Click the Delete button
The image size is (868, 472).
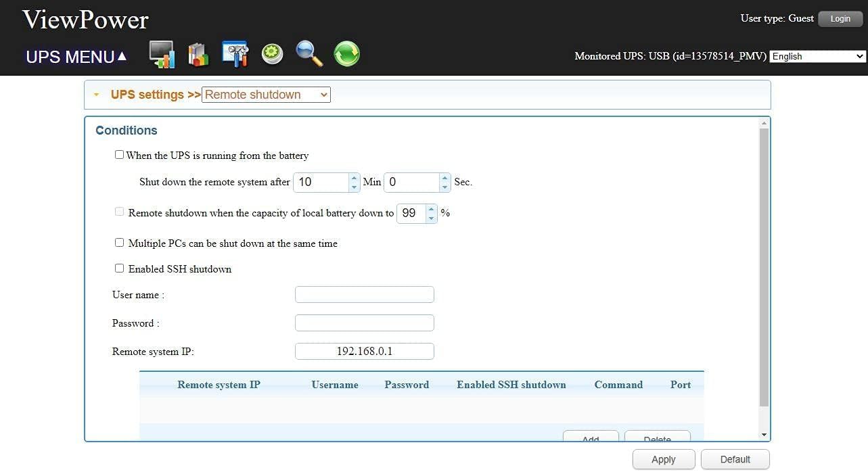(x=658, y=435)
